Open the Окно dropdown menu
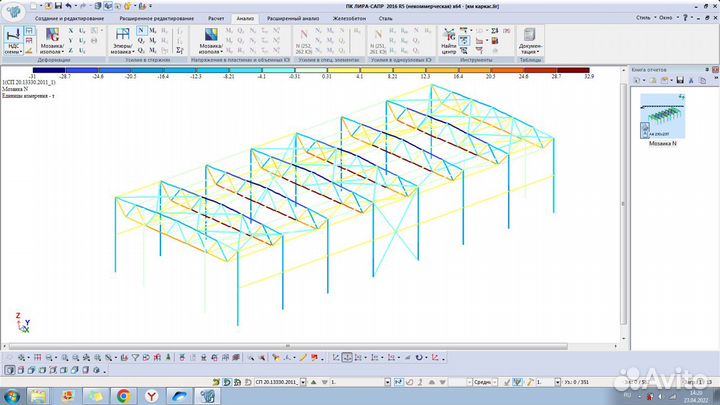 tap(667, 18)
